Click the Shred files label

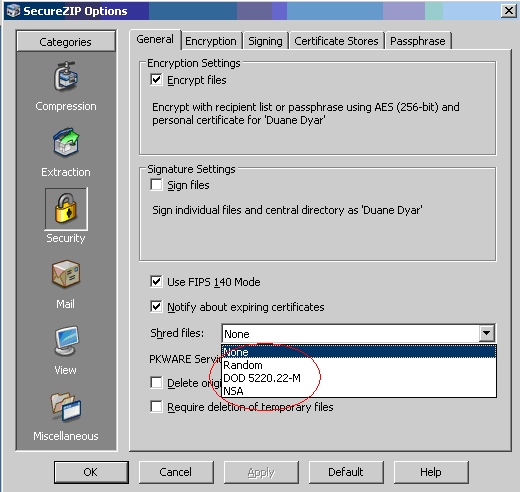[x=177, y=333]
